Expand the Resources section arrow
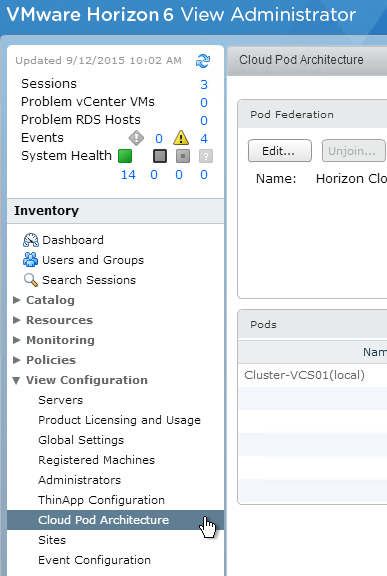Image resolution: width=387 pixels, height=576 pixels. point(17,320)
